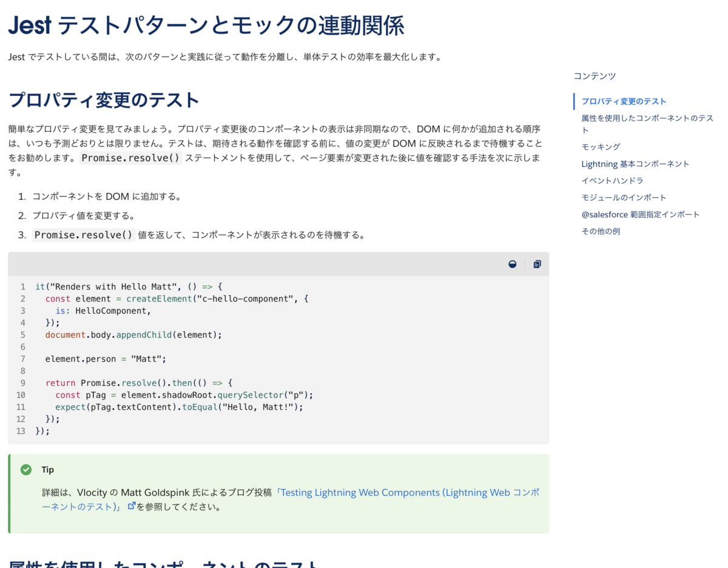Jump to the モッキング section

tap(601, 146)
